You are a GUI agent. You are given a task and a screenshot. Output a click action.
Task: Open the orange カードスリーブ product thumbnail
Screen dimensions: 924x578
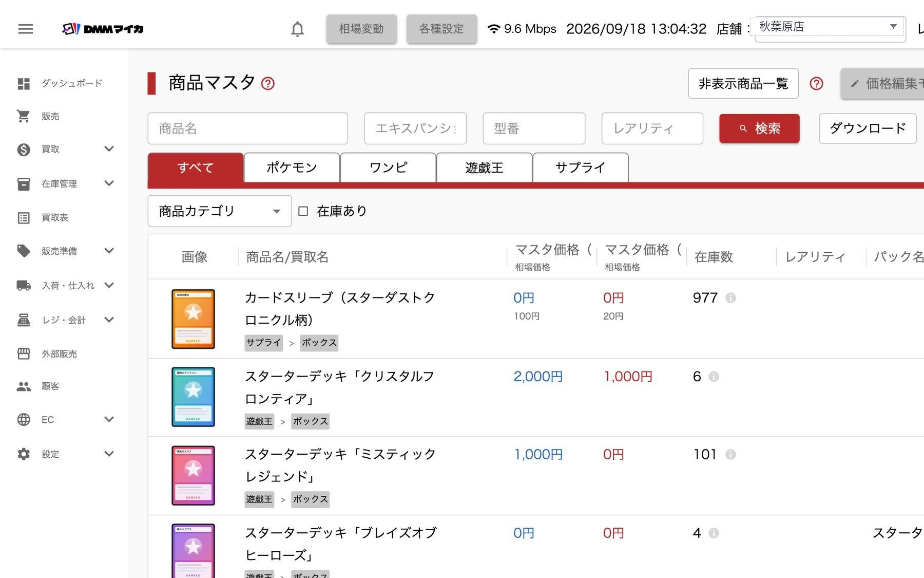click(193, 319)
